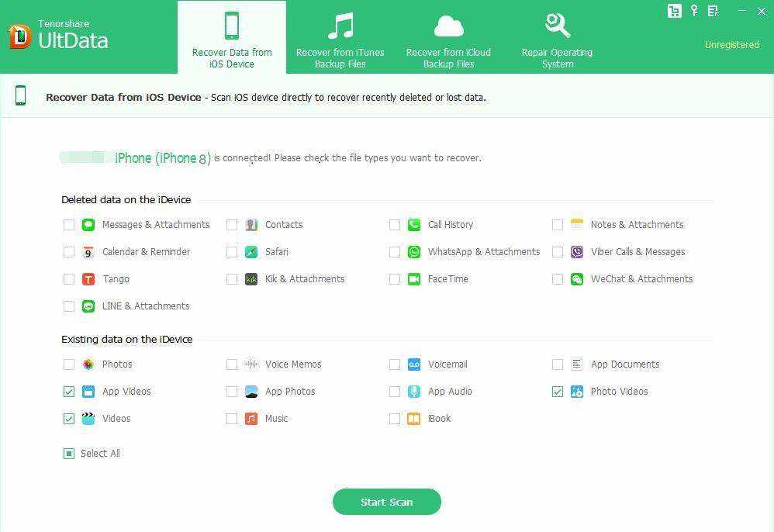
Task: Check the App Audio checkbox
Action: 395,392
